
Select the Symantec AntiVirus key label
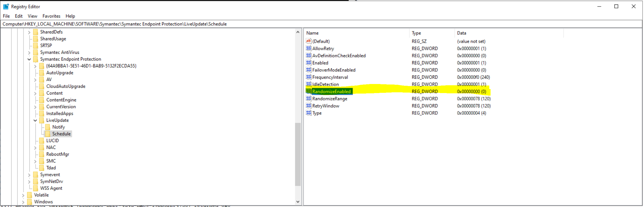click(60, 52)
